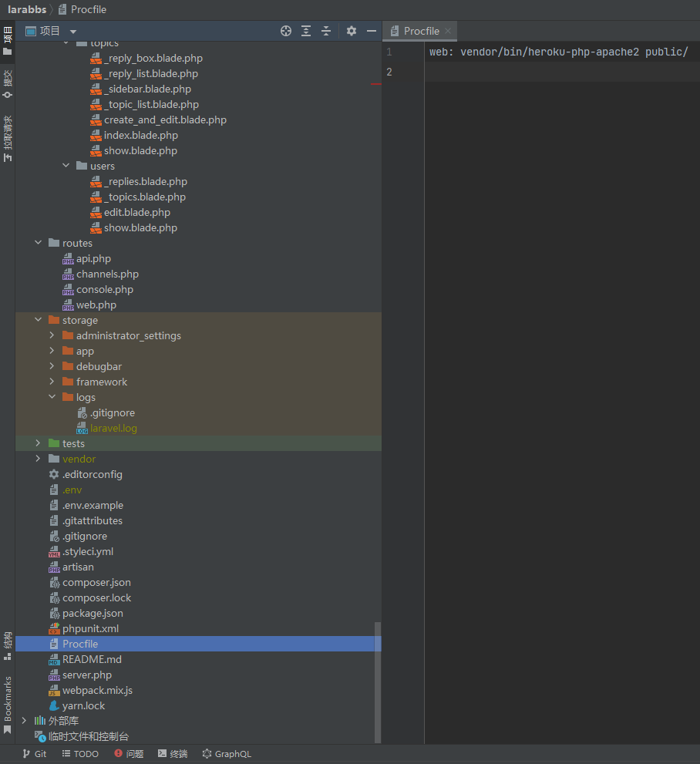Open project panel settings gear
This screenshot has height=764, width=700.
pyautogui.click(x=352, y=31)
